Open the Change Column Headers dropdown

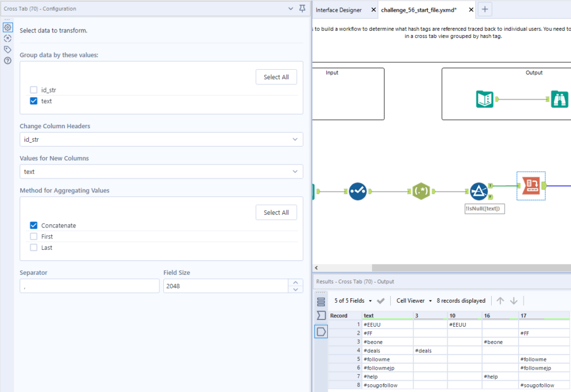coord(161,139)
